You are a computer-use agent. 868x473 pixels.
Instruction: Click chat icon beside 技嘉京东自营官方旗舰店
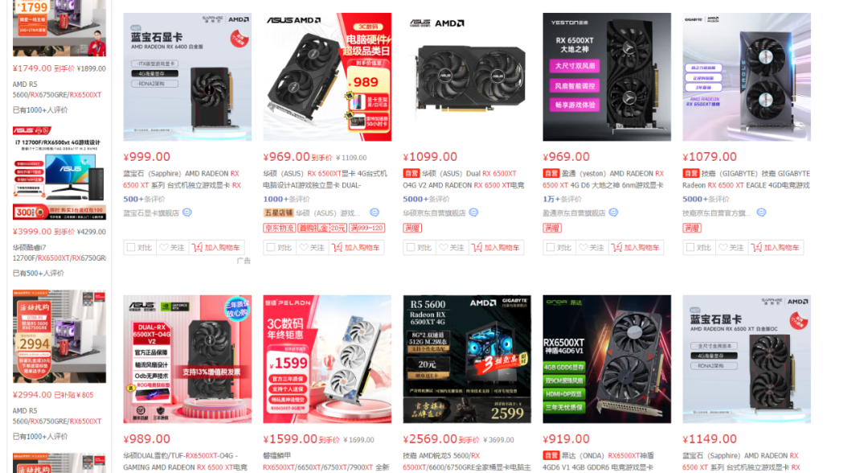[762, 212]
